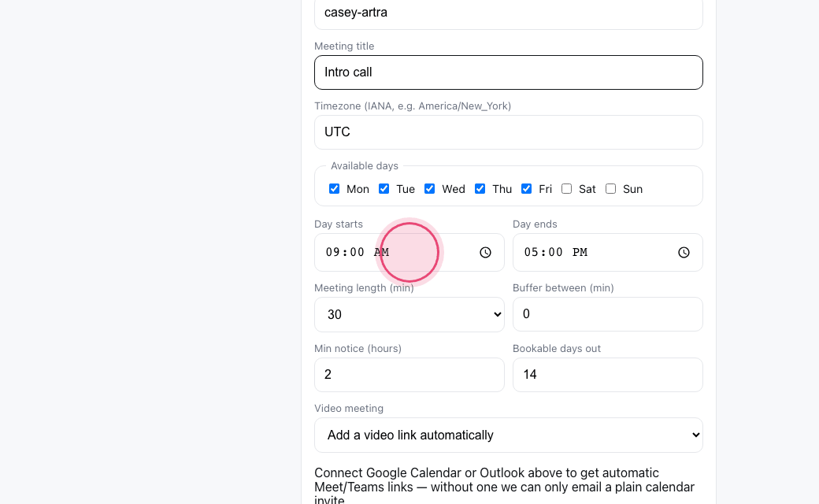819x504 pixels.
Task: Enable the Sat availability checkbox
Action: click(567, 188)
